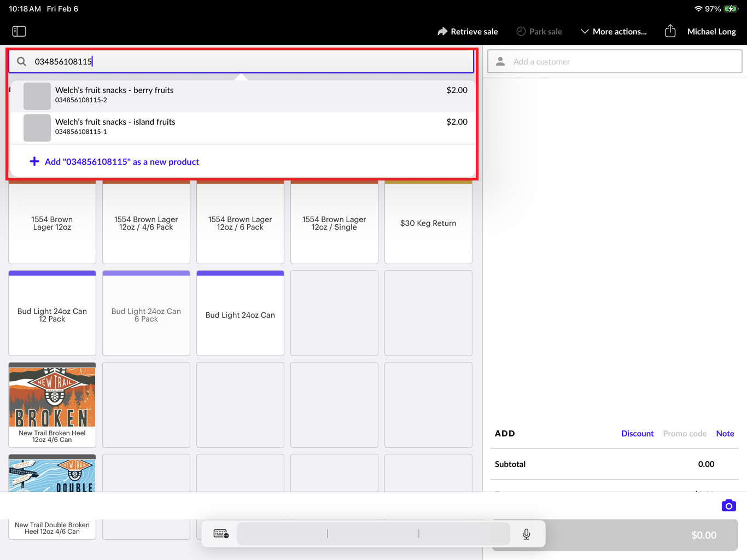747x560 pixels.
Task: Add Bud Light 24oz Can 12 Pack
Action: [52, 313]
